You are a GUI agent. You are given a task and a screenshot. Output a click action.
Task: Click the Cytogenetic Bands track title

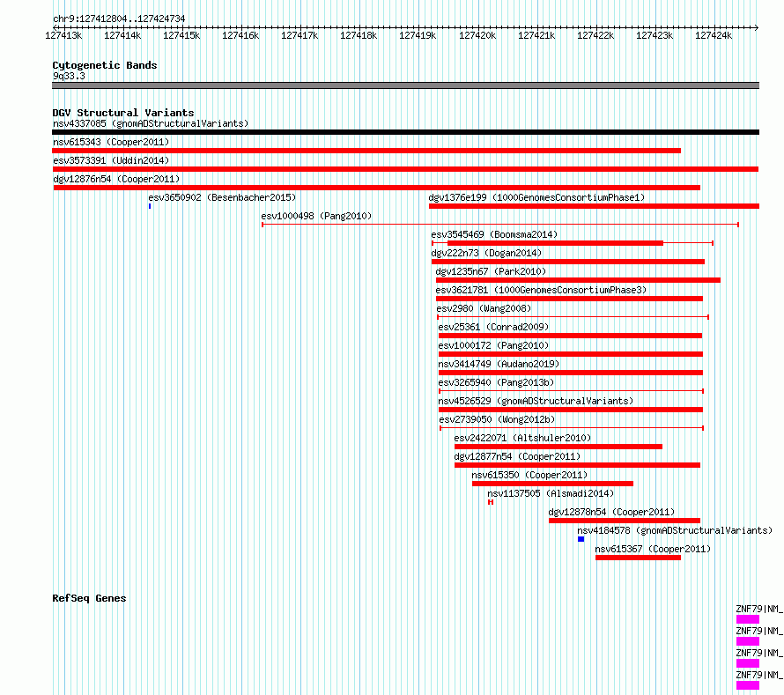(105, 65)
